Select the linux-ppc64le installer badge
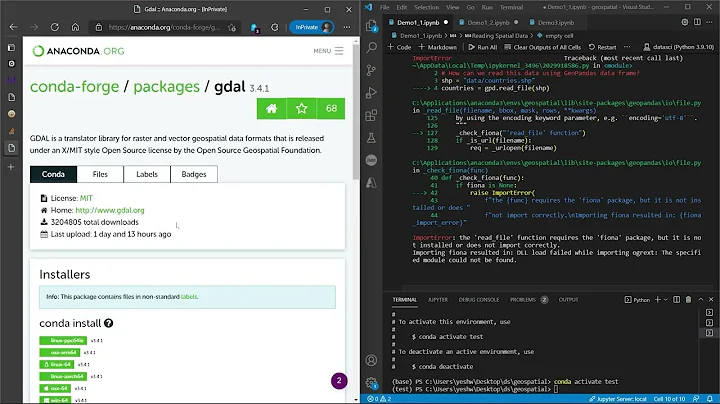This screenshot has height=404, width=720. [63, 341]
